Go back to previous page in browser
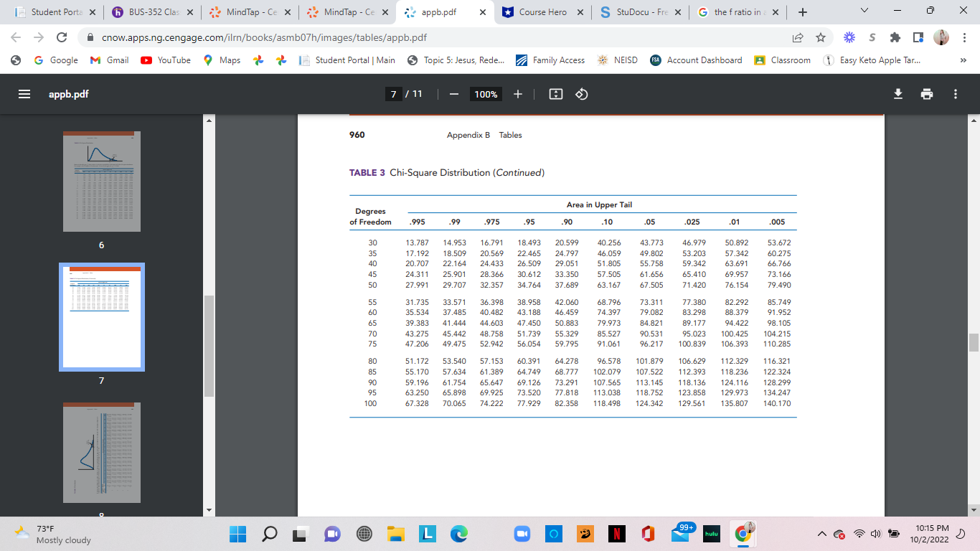 (x=17, y=37)
